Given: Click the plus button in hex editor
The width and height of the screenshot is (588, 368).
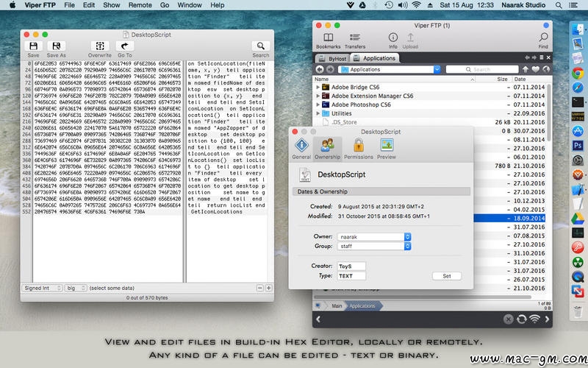Looking at the screenshot, I should [268, 288].
